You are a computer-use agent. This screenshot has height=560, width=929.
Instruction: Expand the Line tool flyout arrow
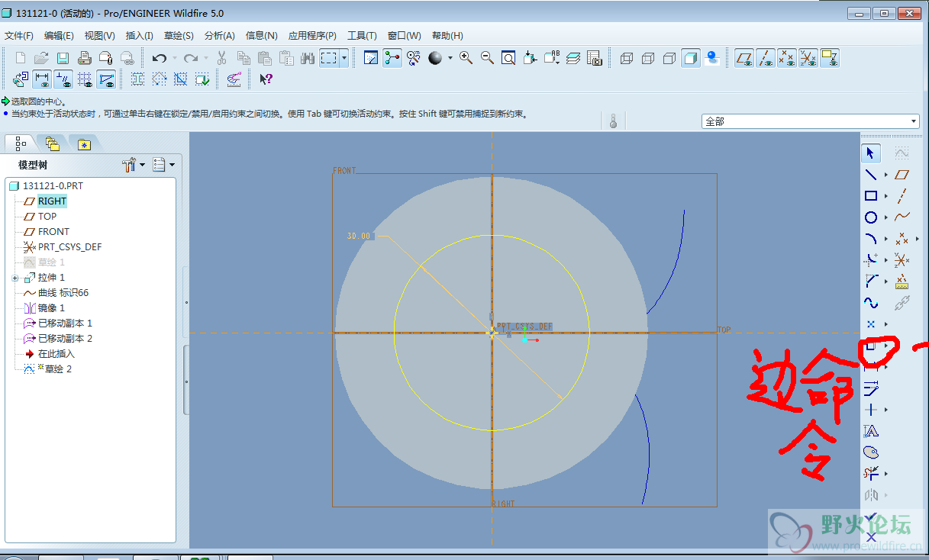click(885, 175)
